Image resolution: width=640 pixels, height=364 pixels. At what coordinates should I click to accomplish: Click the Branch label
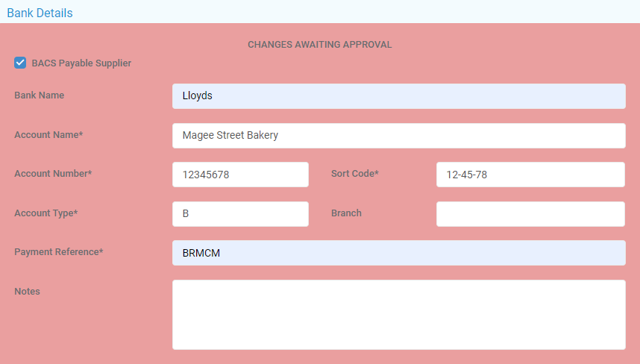[346, 213]
